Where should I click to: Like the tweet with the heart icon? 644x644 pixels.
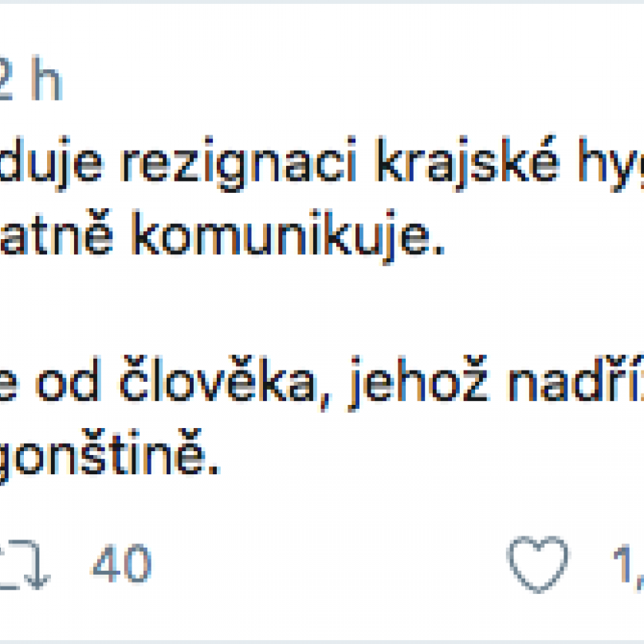539,563
